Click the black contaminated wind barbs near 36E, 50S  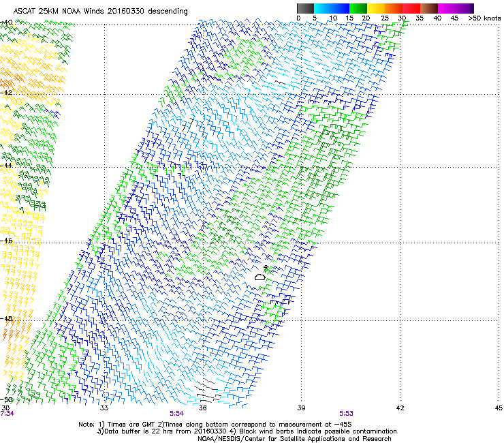tap(206, 391)
